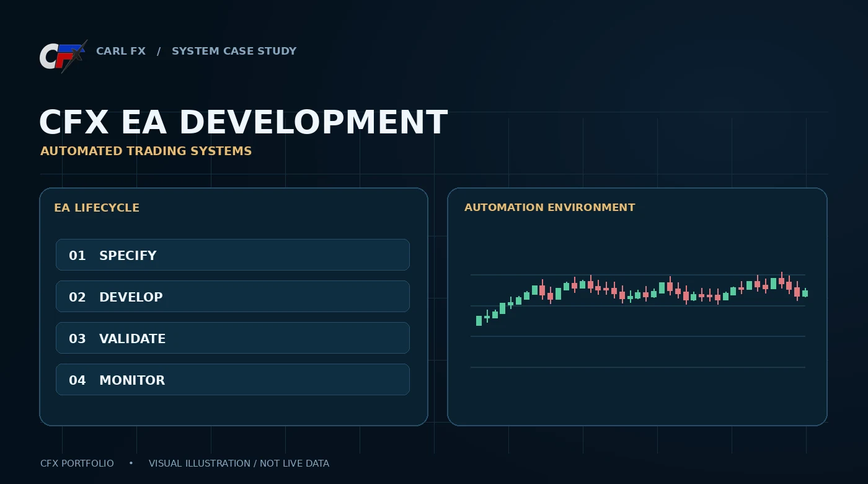Click the candlestick chart illustration
Viewport: 868px width, 484px height.
[x=638, y=320]
